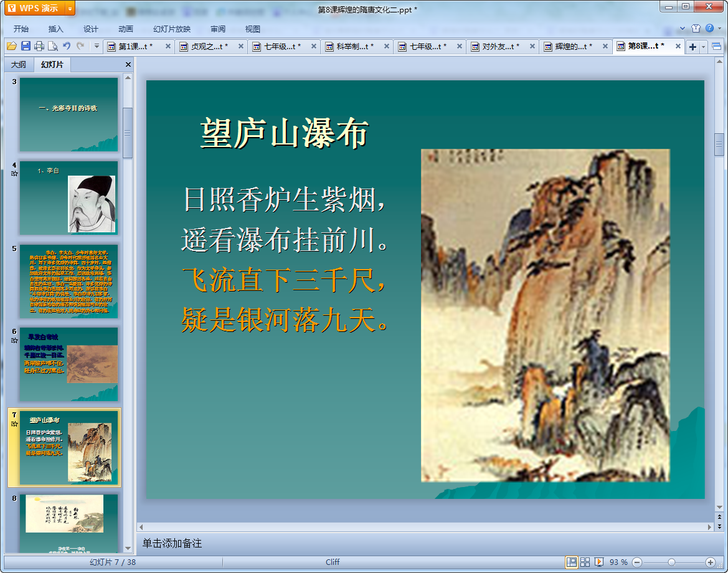This screenshot has height=573, width=728.
Task: Open the skin (shirt) icon near help
Action: coord(696,28)
